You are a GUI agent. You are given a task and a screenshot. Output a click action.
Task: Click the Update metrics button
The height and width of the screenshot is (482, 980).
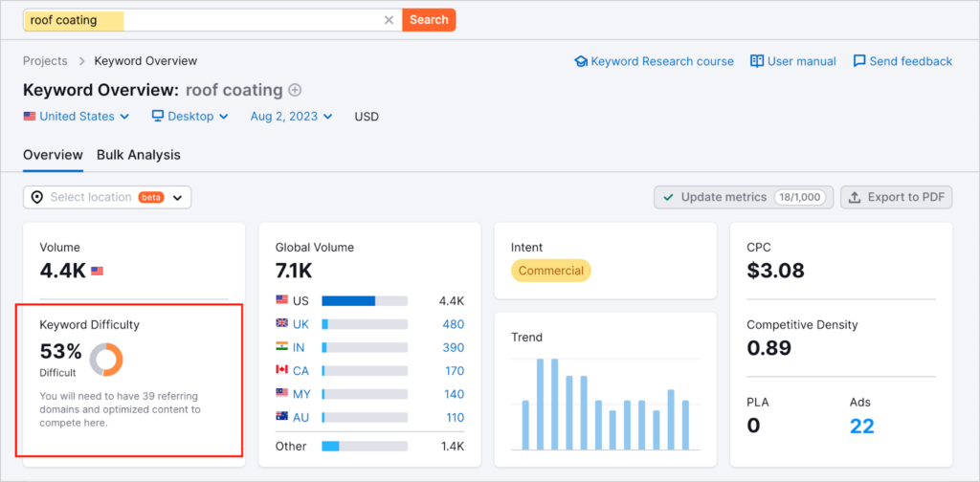point(744,197)
